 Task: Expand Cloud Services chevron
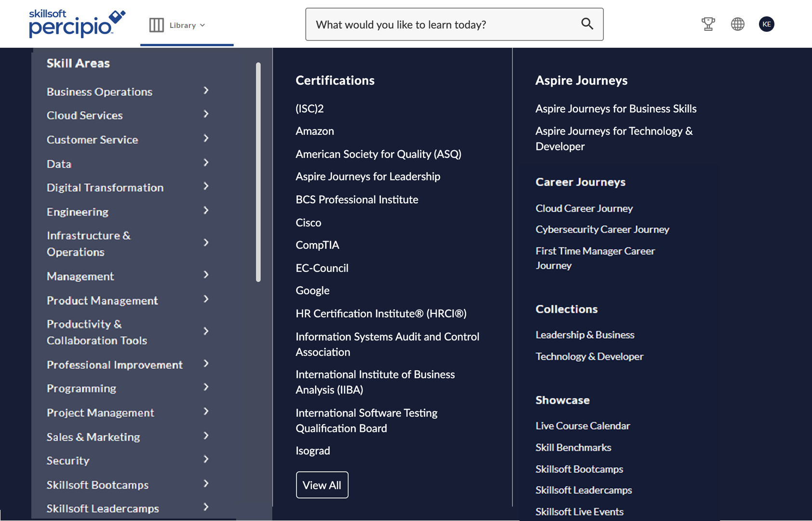tap(206, 114)
